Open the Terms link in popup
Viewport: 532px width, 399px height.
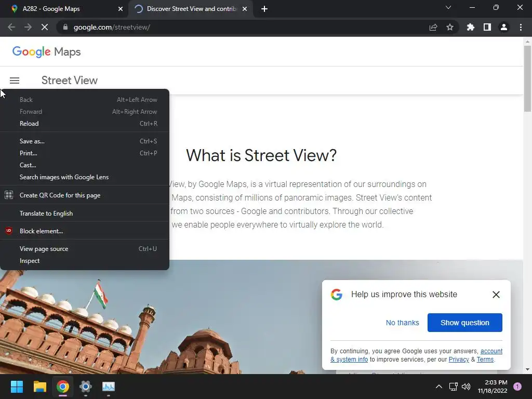485,360
